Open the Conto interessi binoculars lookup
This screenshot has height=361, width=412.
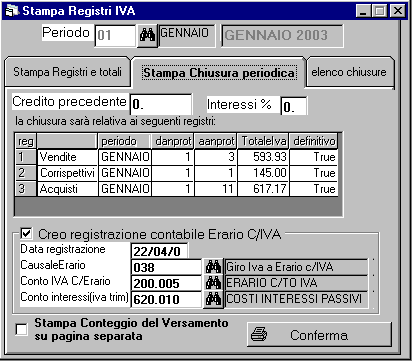click(x=213, y=299)
